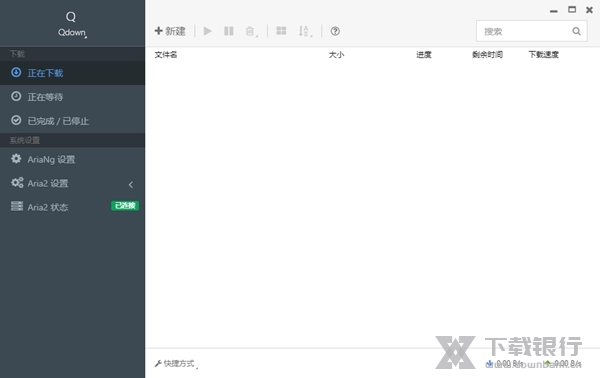Select all tasks with grid icon
The width and height of the screenshot is (600, 378).
pyautogui.click(x=281, y=31)
